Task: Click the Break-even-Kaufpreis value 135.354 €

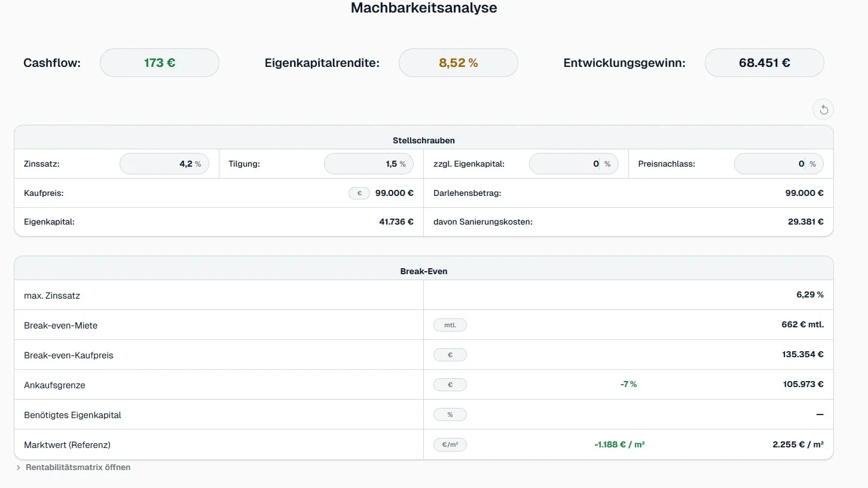Action: point(803,354)
